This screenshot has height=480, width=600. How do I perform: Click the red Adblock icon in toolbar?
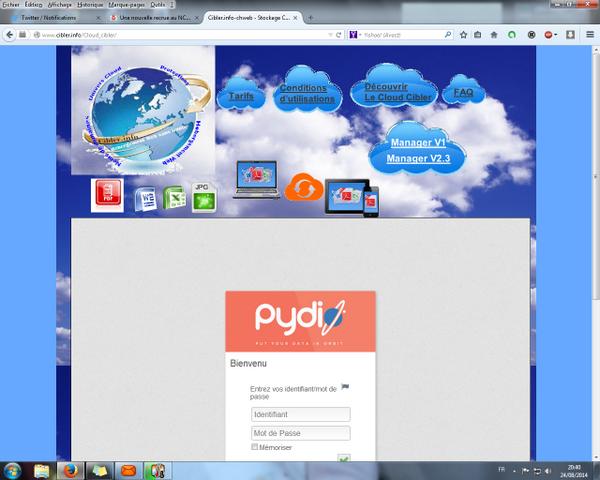point(548,35)
